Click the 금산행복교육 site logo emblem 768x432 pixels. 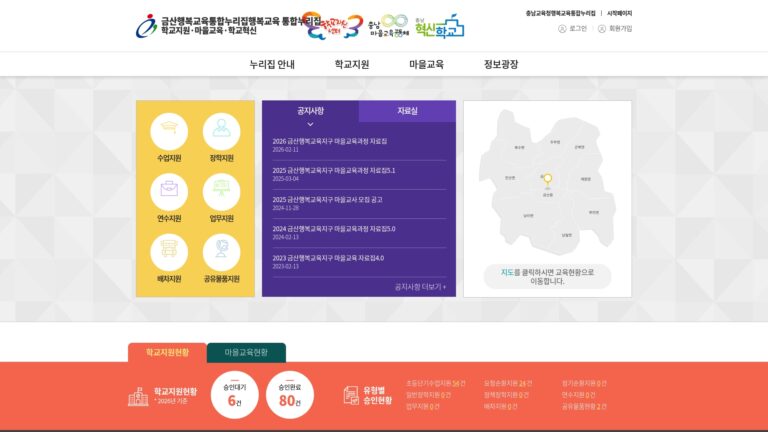click(x=146, y=26)
